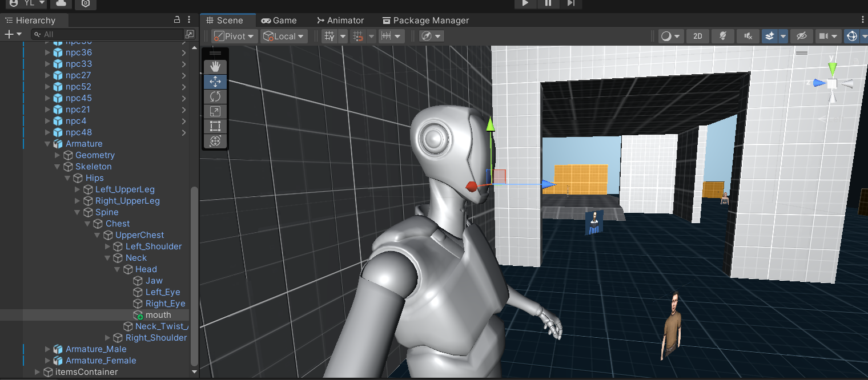
Task: Toggle 2D scene view mode
Action: [x=697, y=36]
